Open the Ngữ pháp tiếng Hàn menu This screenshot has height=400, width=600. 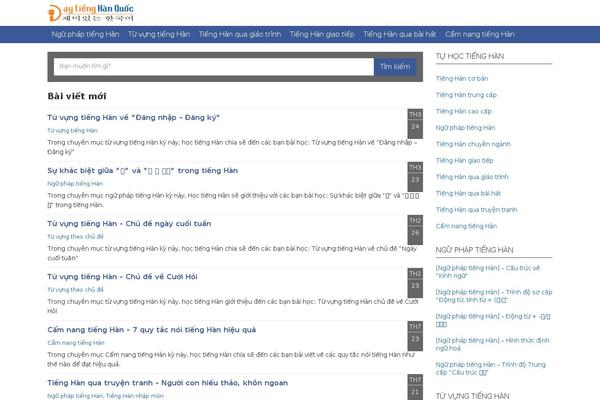[x=85, y=34]
